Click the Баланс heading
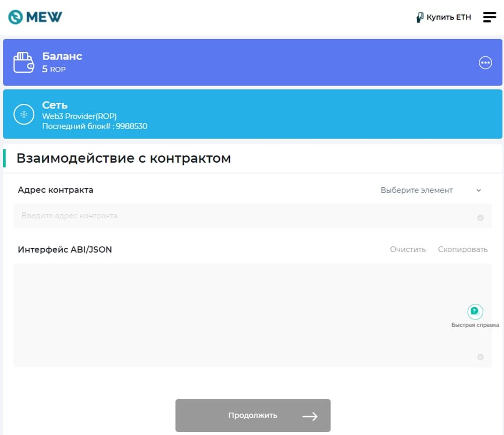The width and height of the screenshot is (504, 435). tap(62, 56)
